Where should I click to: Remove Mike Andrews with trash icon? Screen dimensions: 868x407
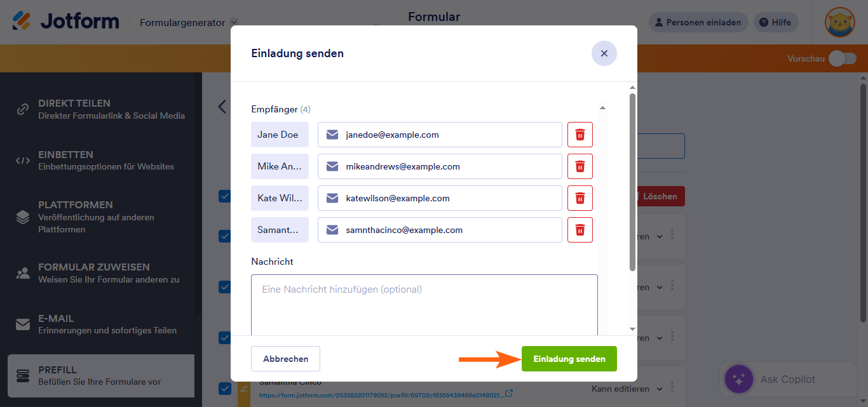(580, 166)
